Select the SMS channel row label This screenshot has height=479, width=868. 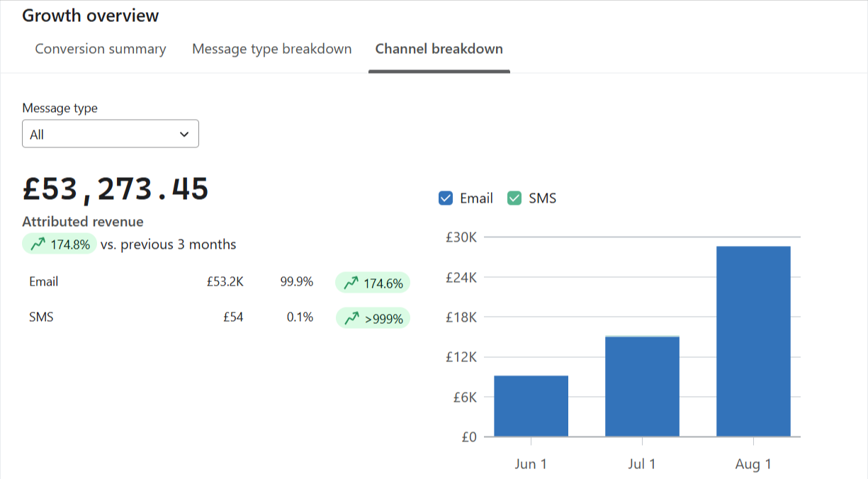pyautogui.click(x=41, y=317)
